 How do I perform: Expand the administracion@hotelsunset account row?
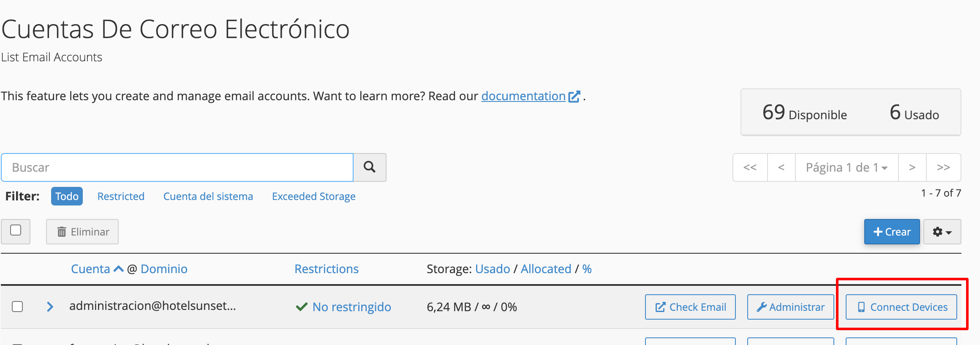[50, 307]
